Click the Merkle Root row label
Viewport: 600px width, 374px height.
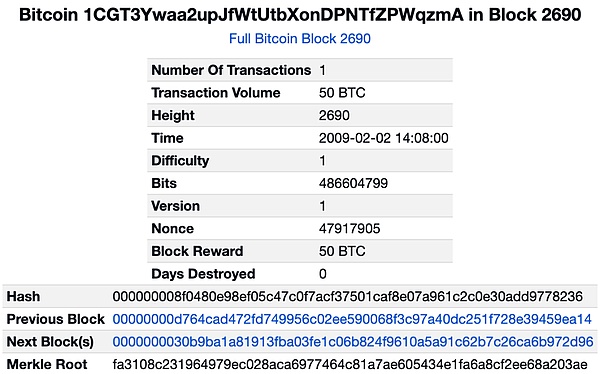tap(47, 364)
